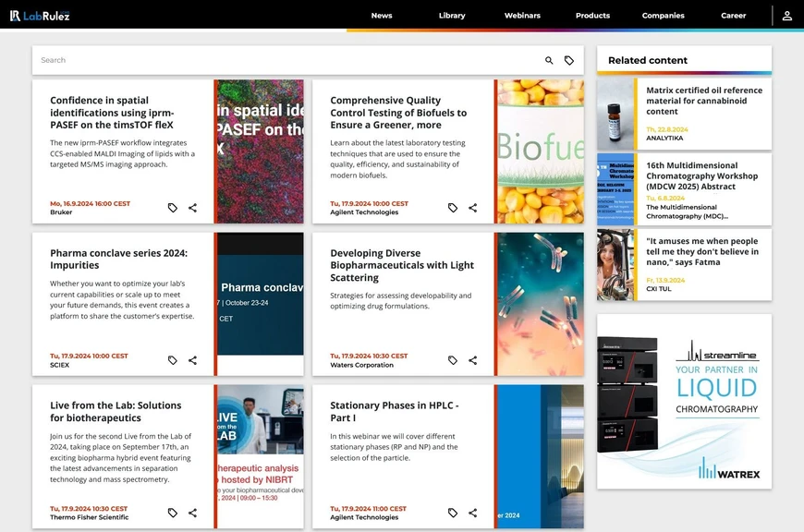This screenshot has height=532, width=804.
Task: Select Products in the top navigation
Action: point(592,16)
